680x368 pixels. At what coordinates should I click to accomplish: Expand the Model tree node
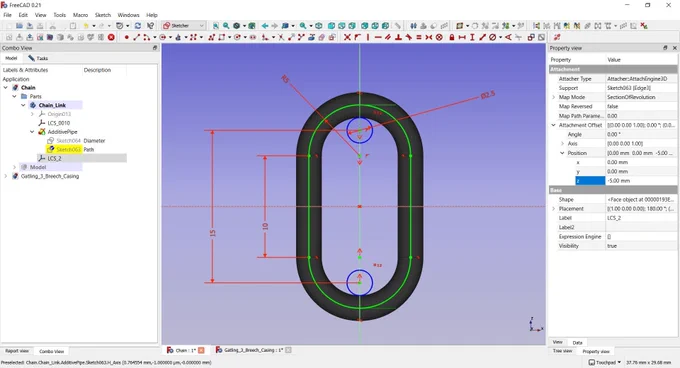[x=15, y=167]
